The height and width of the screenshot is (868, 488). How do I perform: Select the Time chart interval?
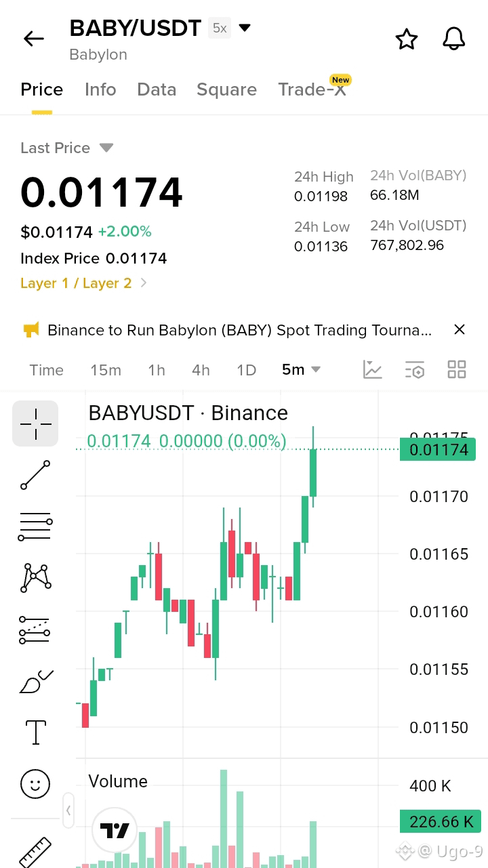point(47,370)
